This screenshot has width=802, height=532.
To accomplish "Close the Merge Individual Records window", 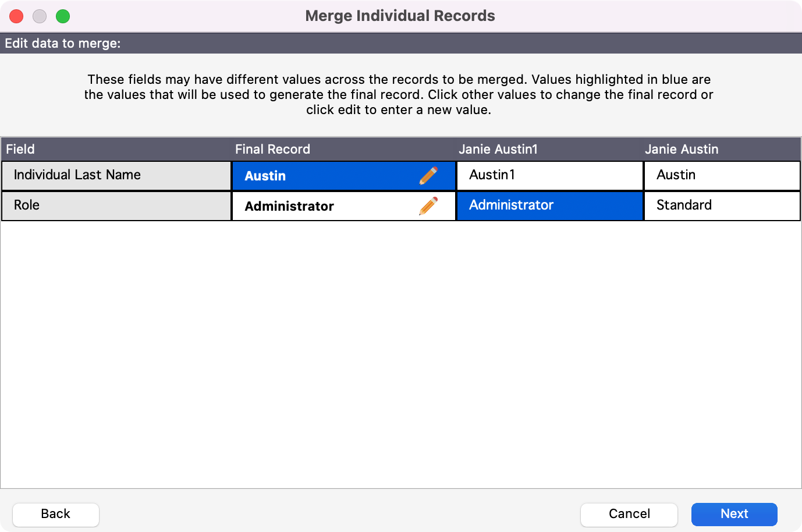I will pos(16,16).
